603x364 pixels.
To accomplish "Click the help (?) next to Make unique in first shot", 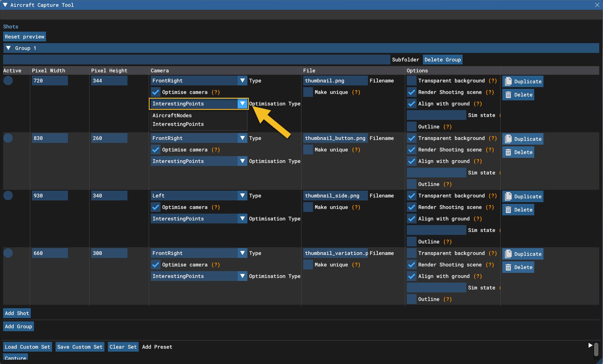I will [356, 92].
